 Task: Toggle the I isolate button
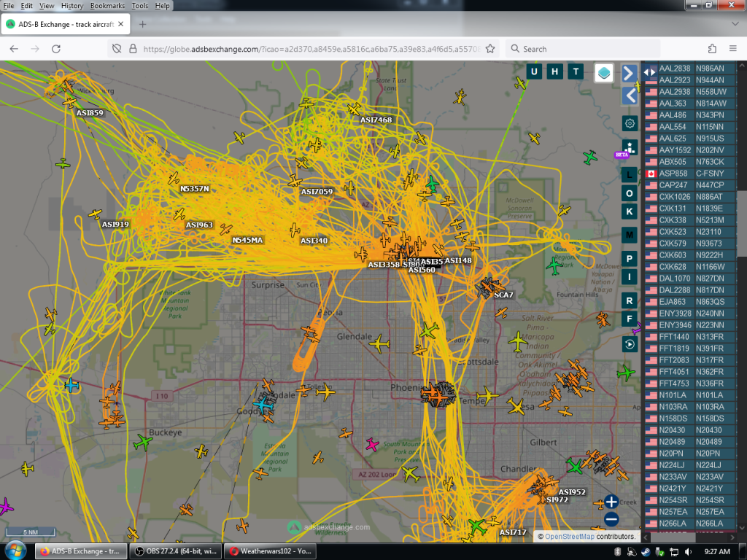coord(630,276)
